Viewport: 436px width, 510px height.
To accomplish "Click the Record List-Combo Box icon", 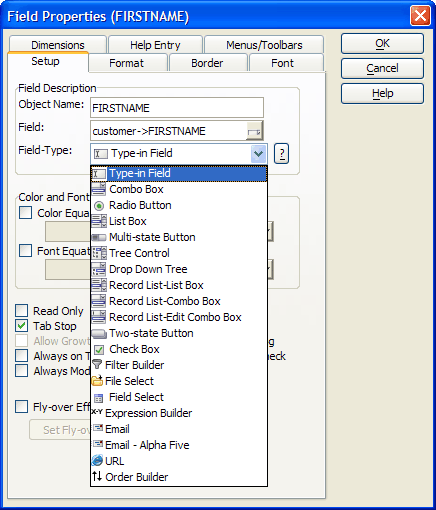I will point(99,301).
